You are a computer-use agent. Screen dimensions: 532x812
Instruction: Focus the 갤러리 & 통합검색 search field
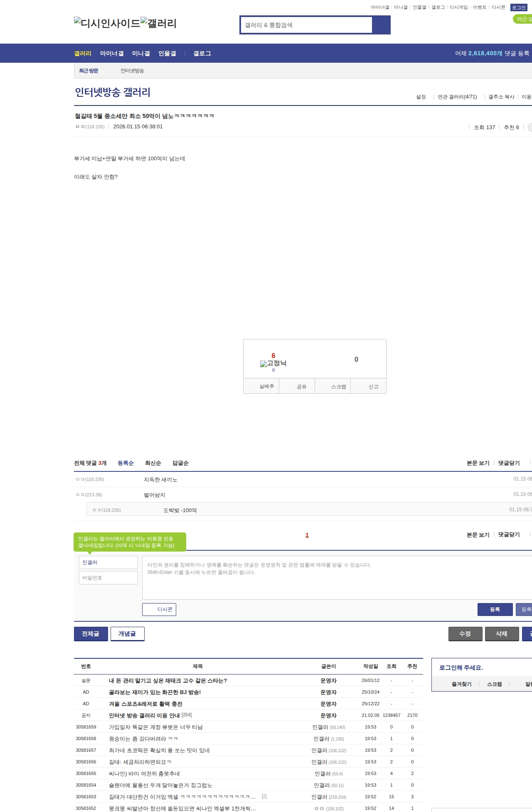click(x=306, y=25)
